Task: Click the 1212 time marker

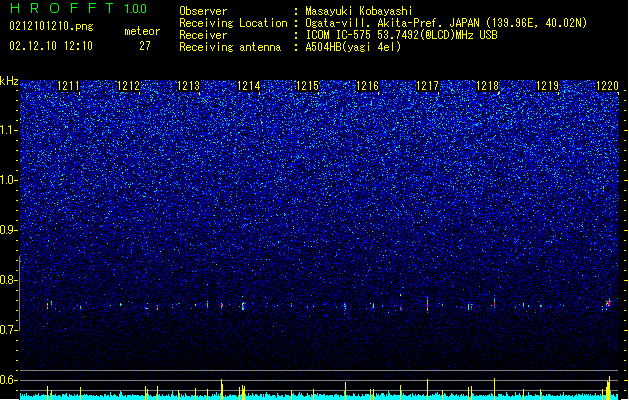Action: (x=128, y=86)
